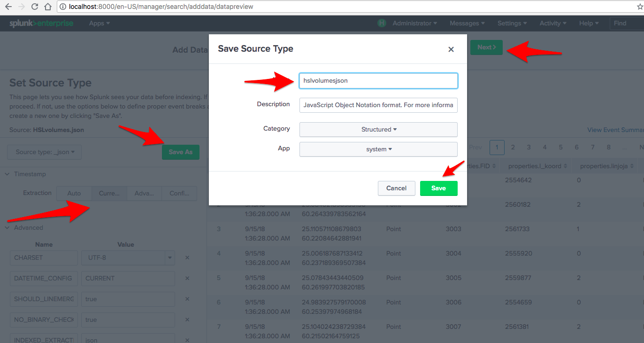Image resolution: width=644 pixels, height=343 pixels.
Task: Click the page info icon in address bar
Action: 62,7
